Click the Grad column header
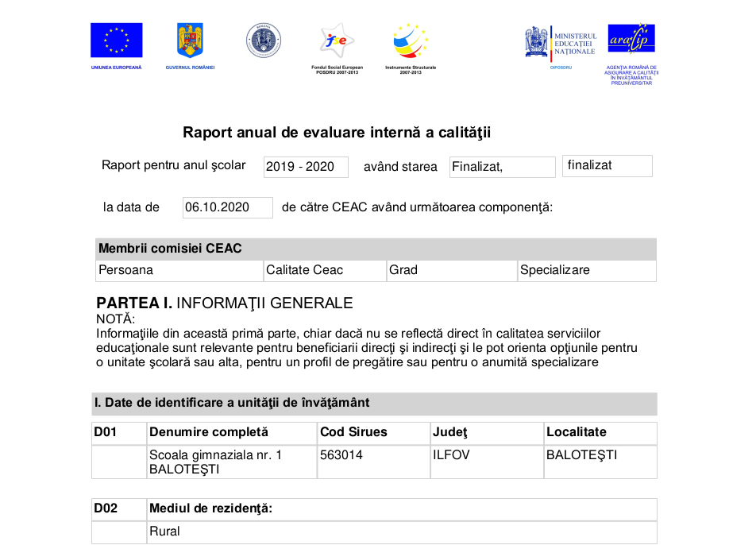Screen dimensions: 756x545 [452, 271]
